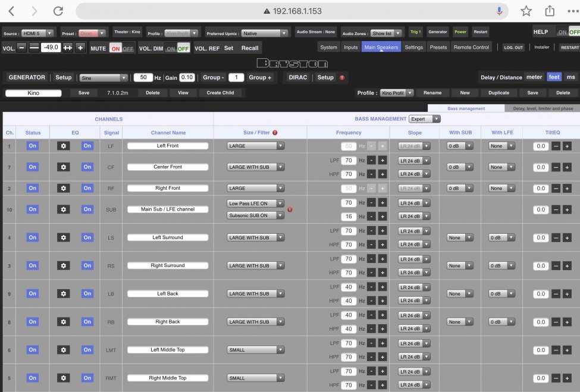The image size is (580, 392).
Task: Toggle the VOL. DIM ON/OFF switch
Action: pyautogui.click(x=177, y=48)
